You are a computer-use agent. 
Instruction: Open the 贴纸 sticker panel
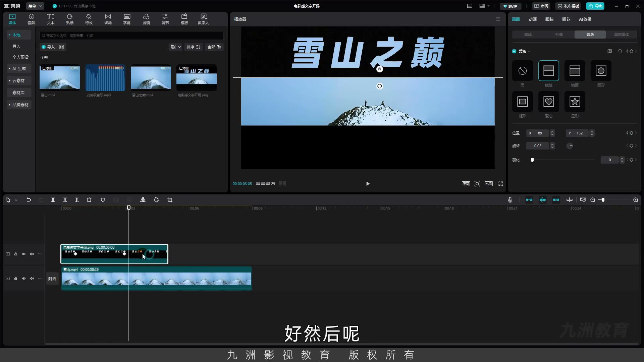(x=70, y=19)
